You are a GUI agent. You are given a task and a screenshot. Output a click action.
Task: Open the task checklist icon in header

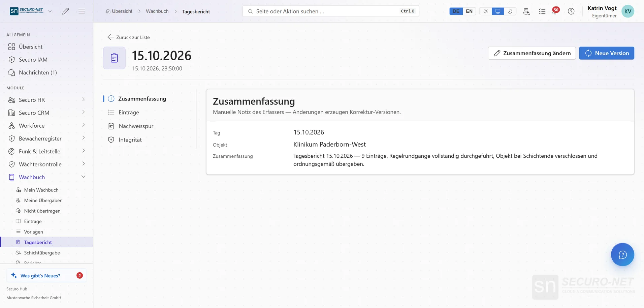click(542, 11)
